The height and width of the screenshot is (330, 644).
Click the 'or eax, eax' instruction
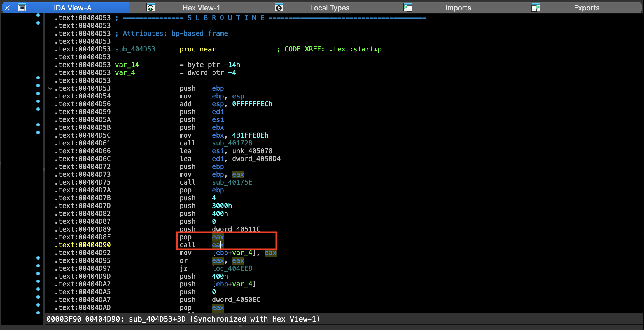pyautogui.click(x=212, y=261)
